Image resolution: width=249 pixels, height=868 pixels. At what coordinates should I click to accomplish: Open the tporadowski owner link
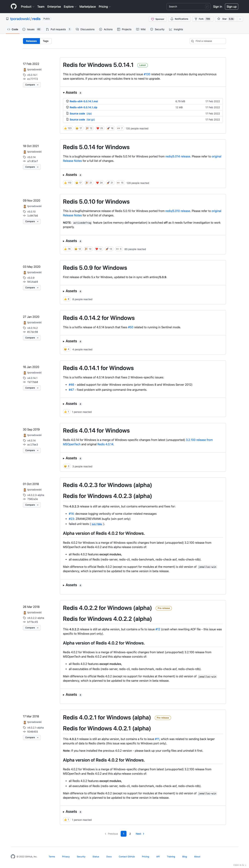[20, 19]
